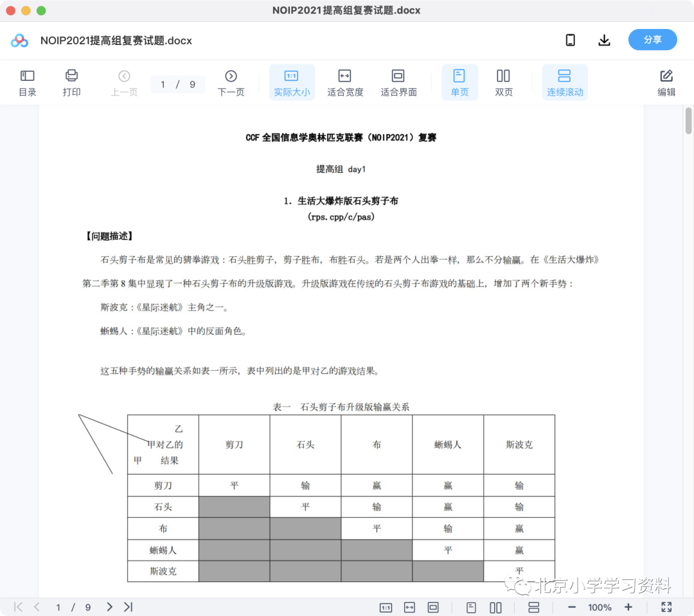Click the blue 分享 share button
This screenshot has width=694, height=616.
652,40
